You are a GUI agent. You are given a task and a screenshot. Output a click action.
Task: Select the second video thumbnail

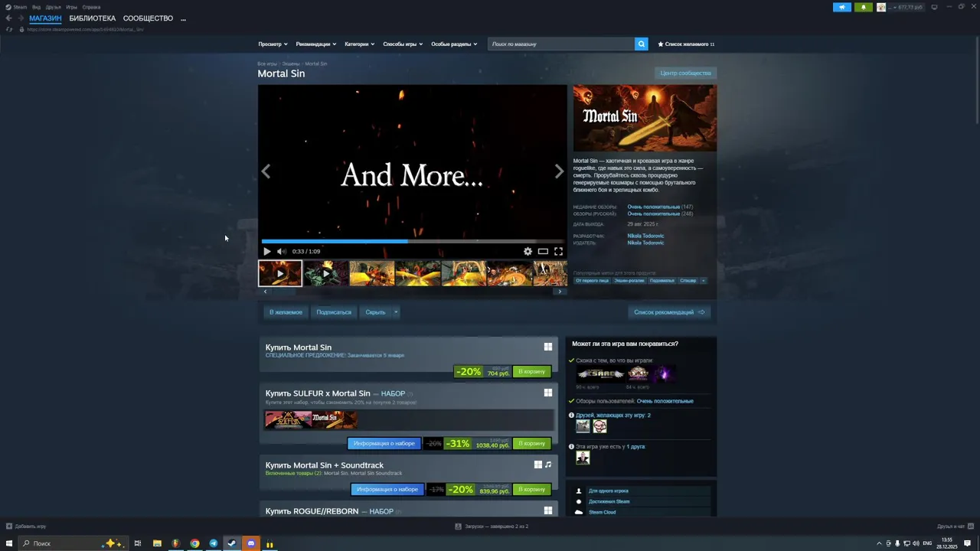click(x=325, y=273)
